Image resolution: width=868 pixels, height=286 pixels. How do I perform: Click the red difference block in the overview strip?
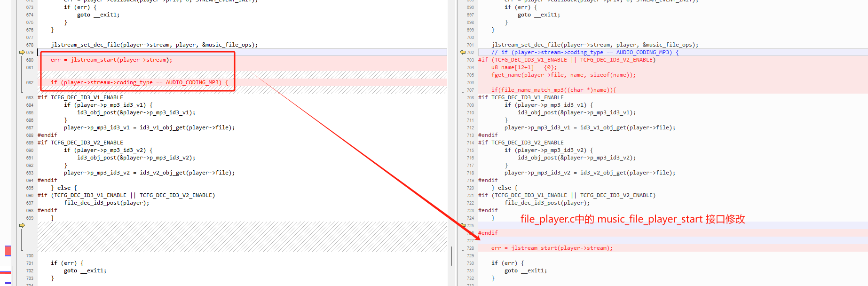click(8, 251)
